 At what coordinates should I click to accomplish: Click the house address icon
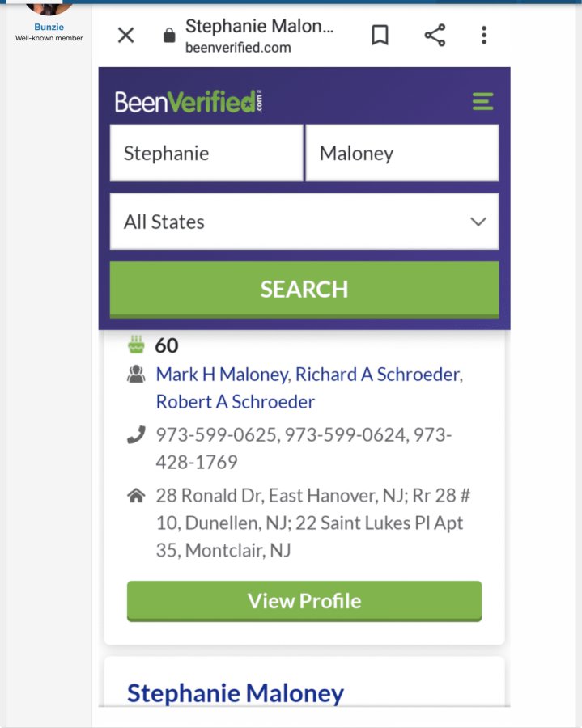tap(136, 496)
